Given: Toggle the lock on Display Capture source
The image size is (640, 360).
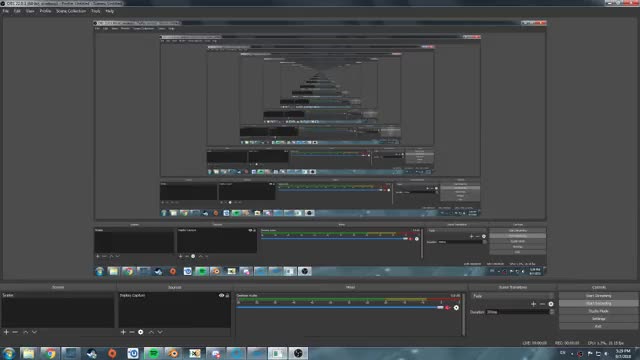Looking at the screenshot, I should click(227, 295).
